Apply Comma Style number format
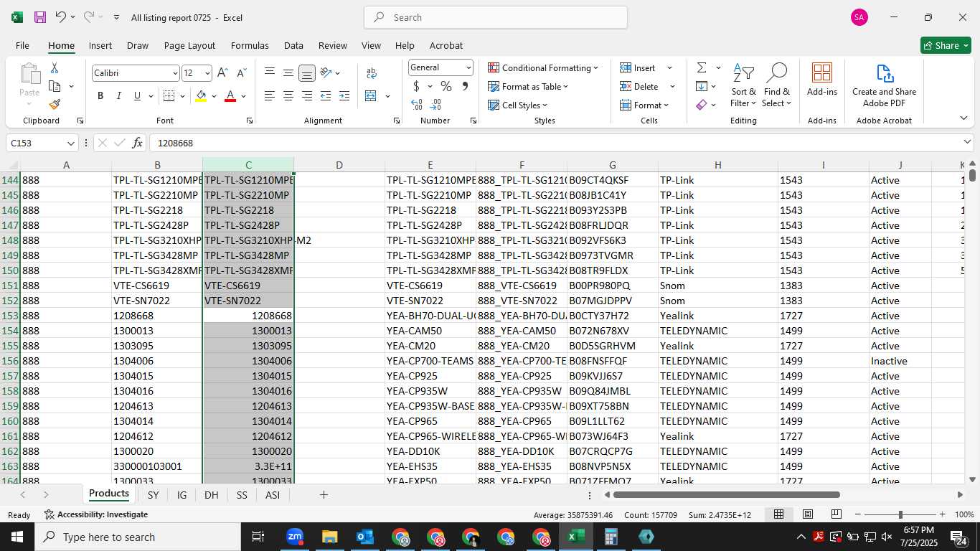The width and height of the screenshot is (980, 551). [465, 87]
